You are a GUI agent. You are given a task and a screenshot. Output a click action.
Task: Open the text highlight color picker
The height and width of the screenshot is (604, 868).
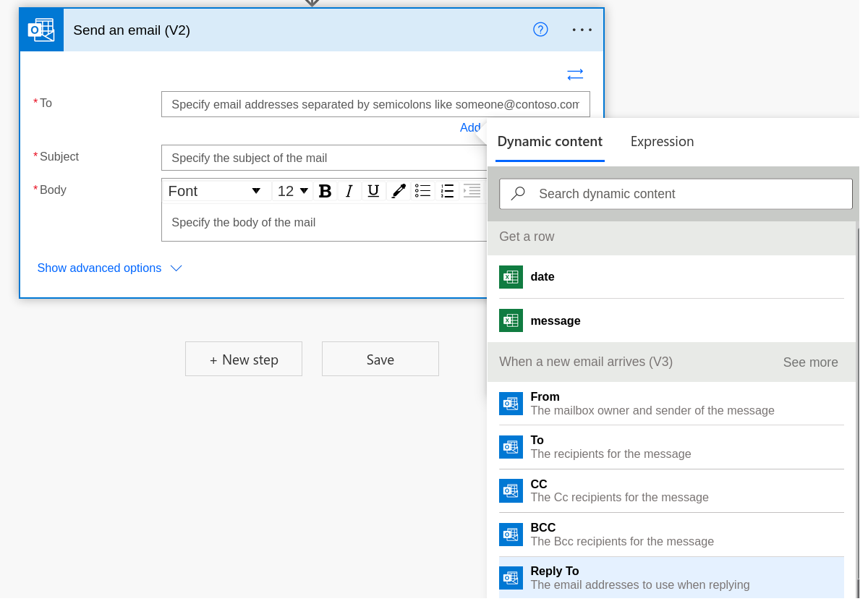[398, 191]
